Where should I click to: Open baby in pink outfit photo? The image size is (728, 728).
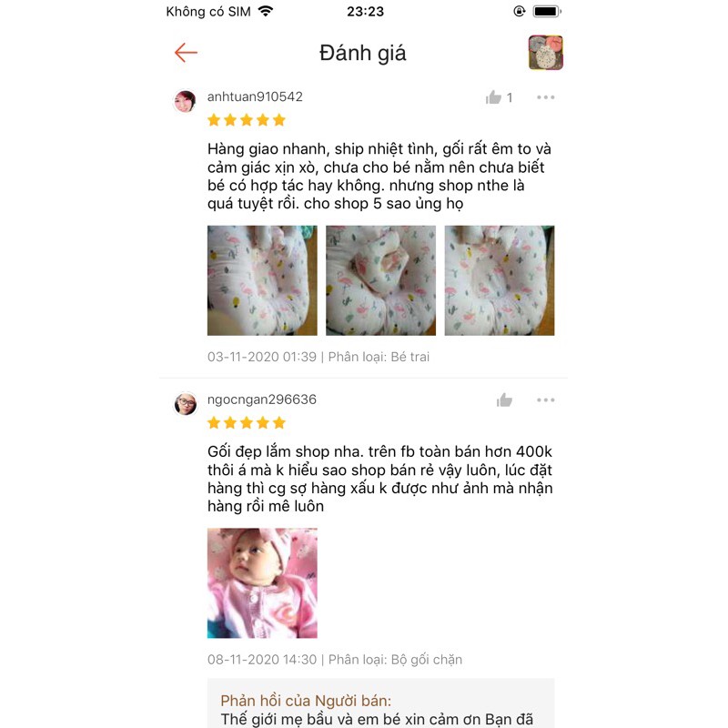coord(262,582)
